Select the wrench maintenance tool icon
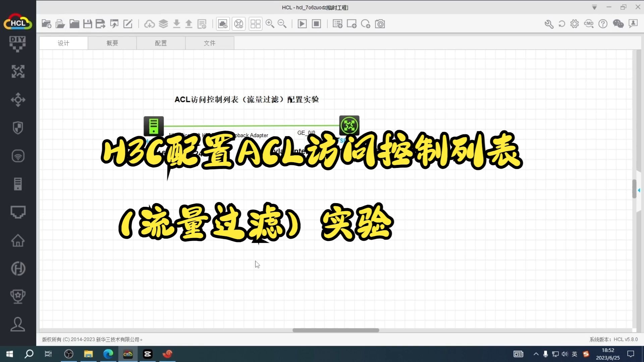 [549, 24]
